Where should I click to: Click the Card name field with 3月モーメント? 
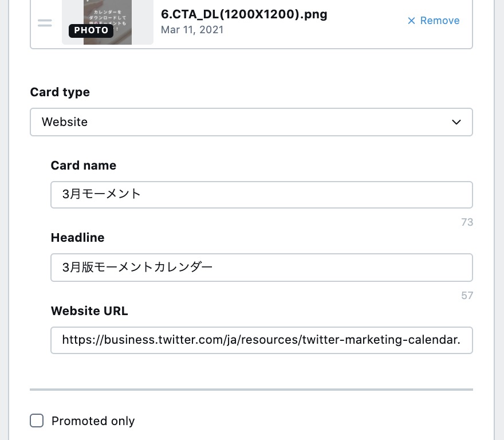click(261, 195)
